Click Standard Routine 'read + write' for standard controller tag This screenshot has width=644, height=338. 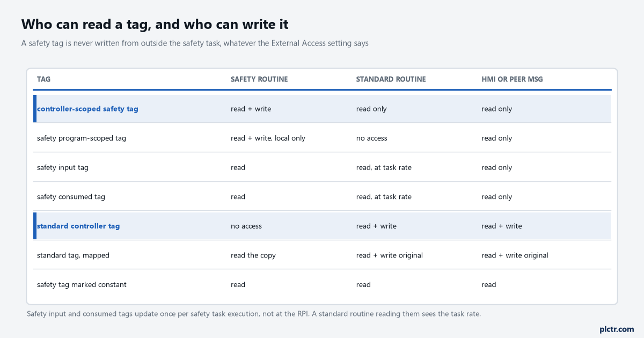[x=376, y=226]
